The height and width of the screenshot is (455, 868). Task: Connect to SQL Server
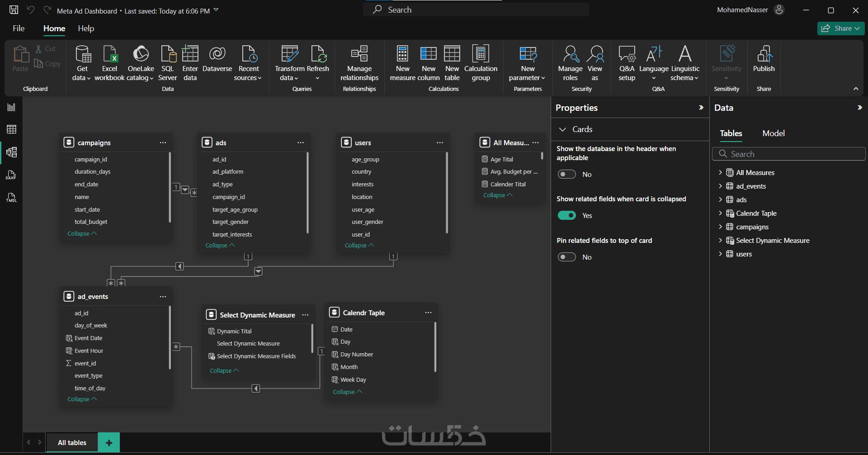pyautogui.click(x=168, y=63)
